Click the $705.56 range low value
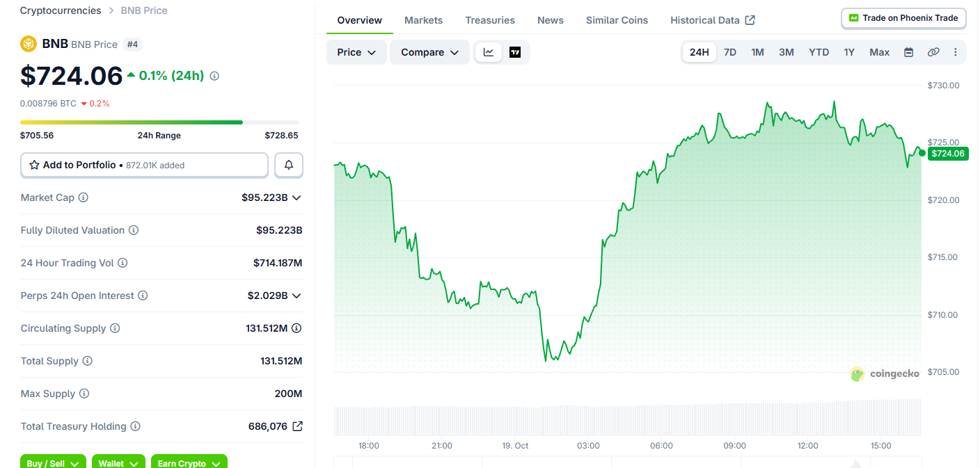The width and height of the screenshot is (980, 468). [37, 136]
